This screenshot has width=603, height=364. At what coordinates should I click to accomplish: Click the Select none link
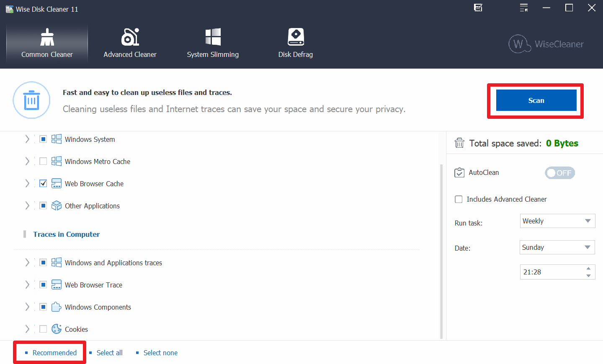pyautogui.click(x=160, y=353)
